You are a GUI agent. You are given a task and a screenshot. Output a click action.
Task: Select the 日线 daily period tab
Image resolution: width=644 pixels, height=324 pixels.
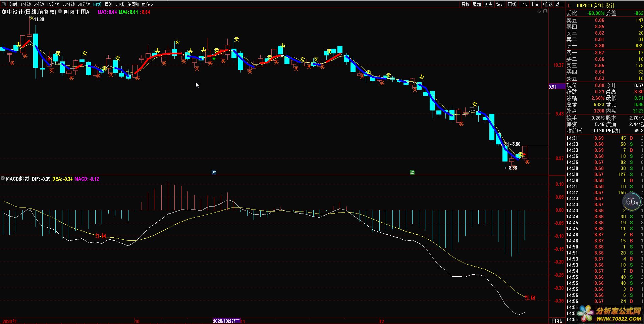[97, 4]
